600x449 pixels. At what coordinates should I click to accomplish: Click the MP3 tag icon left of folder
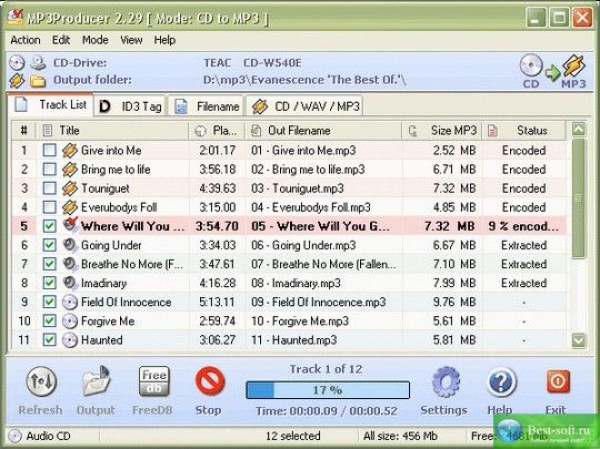coord(17,80)
